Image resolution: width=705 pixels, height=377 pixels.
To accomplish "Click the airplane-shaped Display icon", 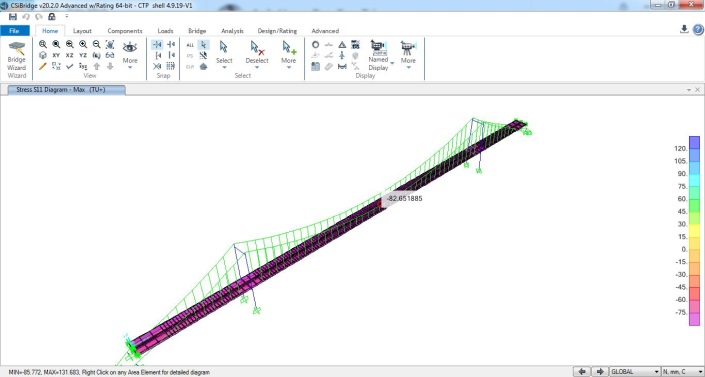I will click(x=342, y=55).
